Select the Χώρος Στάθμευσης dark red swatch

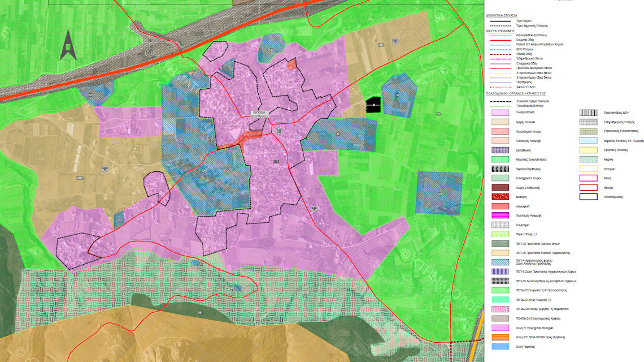point(501,188)
